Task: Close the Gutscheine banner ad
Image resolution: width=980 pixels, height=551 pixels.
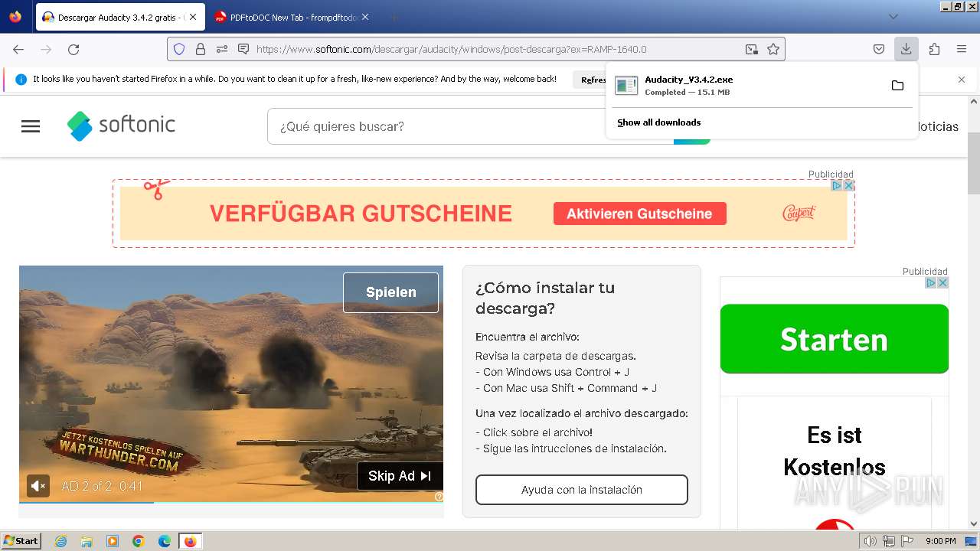Action: pyautogui.click(x=848, y=185)
